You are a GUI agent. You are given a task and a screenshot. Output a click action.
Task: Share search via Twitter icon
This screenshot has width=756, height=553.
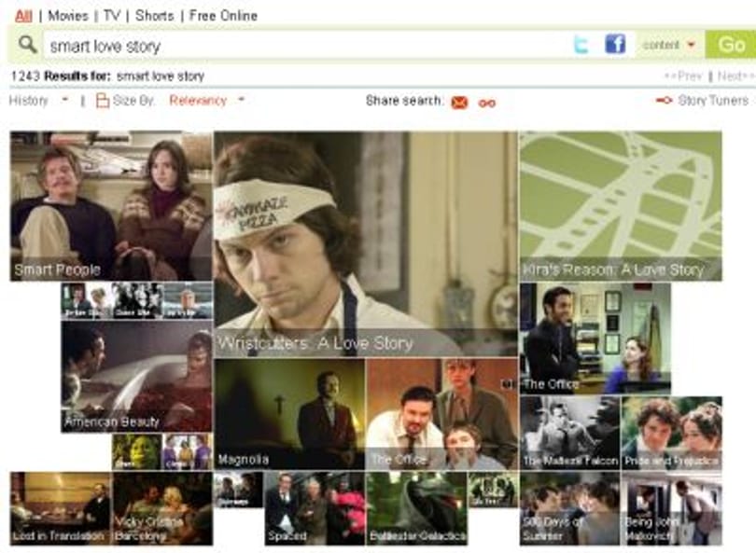tap(581, 45)
